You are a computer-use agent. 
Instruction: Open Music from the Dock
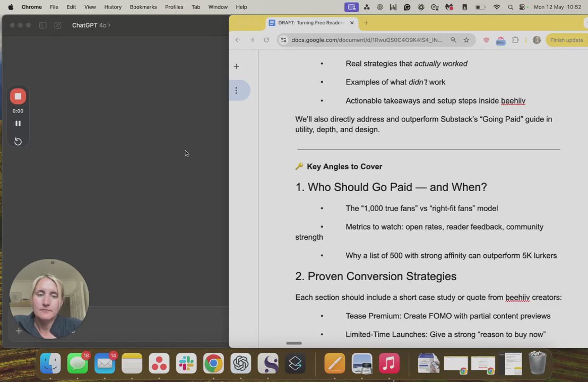tap(389, 363)
